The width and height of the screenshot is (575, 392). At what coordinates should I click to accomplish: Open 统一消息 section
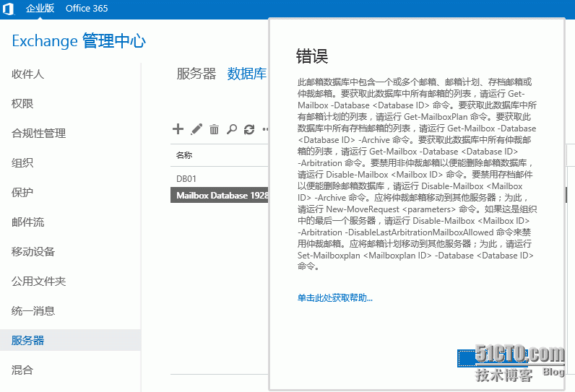coord(33,311)
